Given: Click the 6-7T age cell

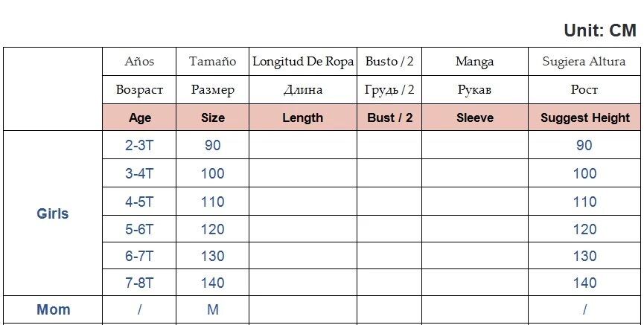Looking at the screenshot, I should pyautogui.click(x=139, y=256).
